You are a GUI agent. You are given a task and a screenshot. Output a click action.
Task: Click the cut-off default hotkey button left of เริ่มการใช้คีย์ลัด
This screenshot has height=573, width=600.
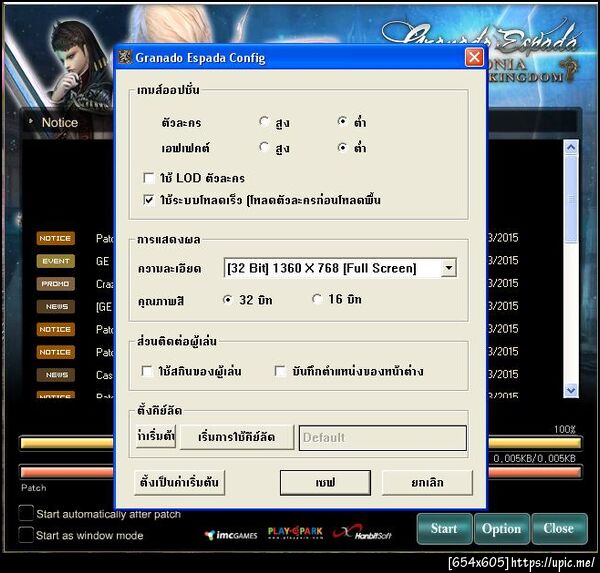tap(156, 436)
